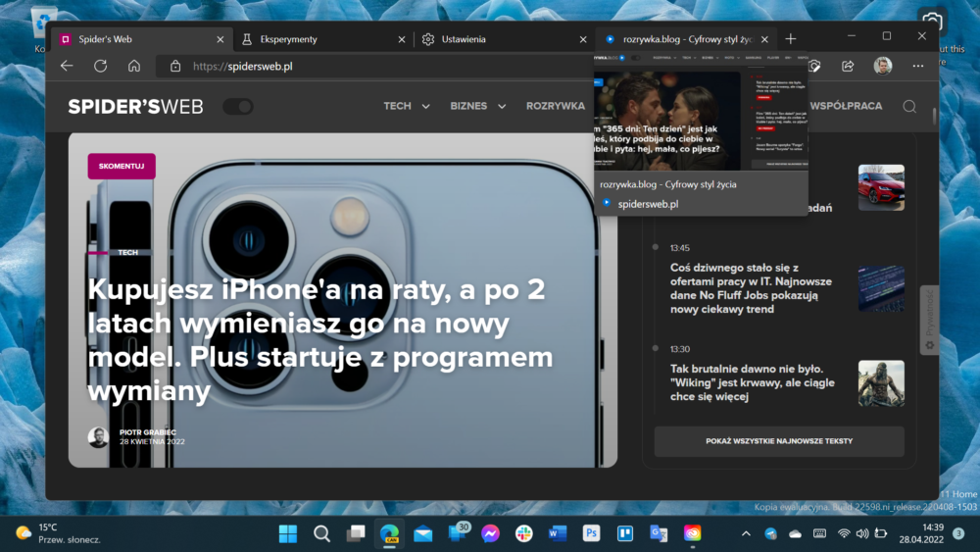The height and width of the screenshot is (552, 980).
Task: Open the Viking article thumbnail
Action: coord(881,383)
